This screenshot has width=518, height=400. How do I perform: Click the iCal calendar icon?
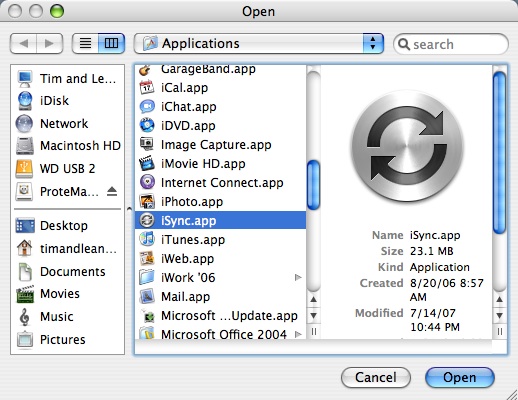[146, 88]
